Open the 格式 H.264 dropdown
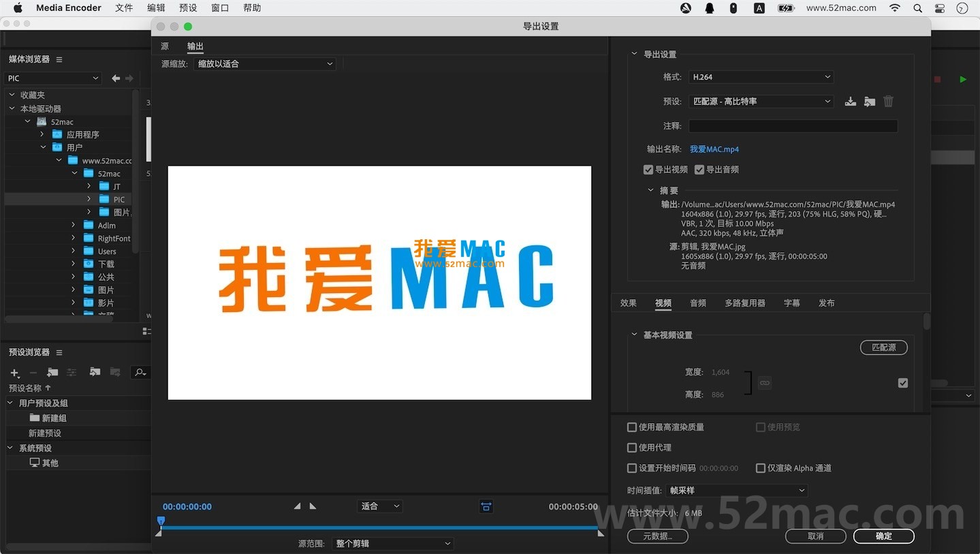This screenshot has width=980, height=554. coord(761,77)
